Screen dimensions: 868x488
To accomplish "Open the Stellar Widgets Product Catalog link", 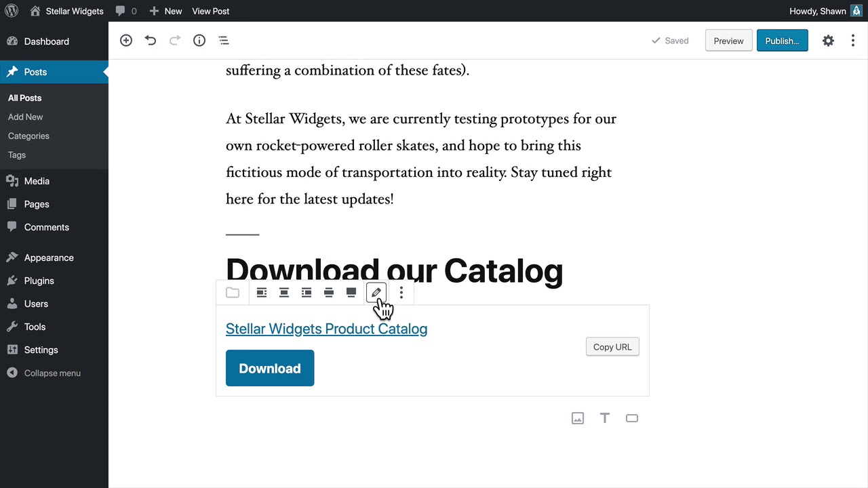I will pos(326,329).
